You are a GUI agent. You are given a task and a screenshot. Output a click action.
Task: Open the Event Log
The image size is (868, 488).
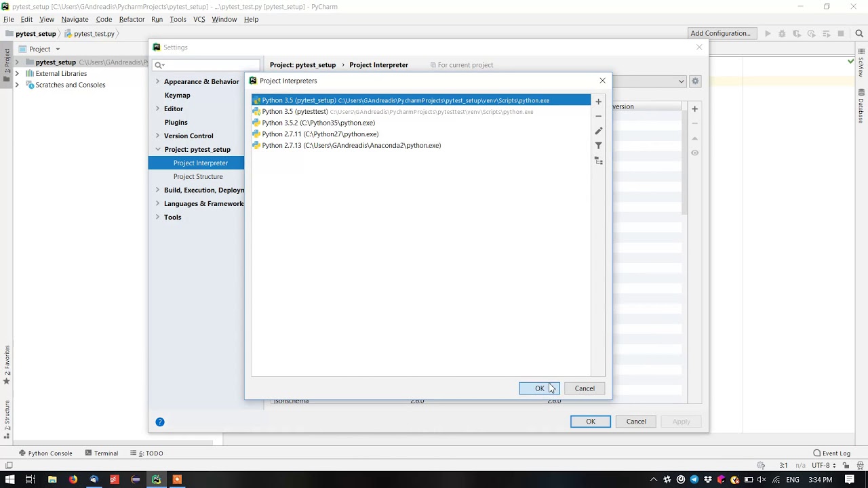(x=831, y=453)
